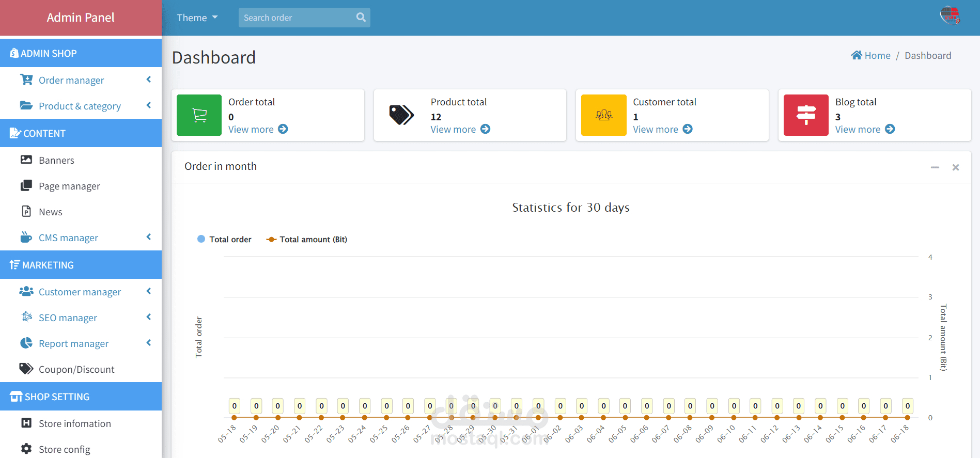Open the News menu item
This screenshot has height=458, width=980.
(x=81, y=212)
